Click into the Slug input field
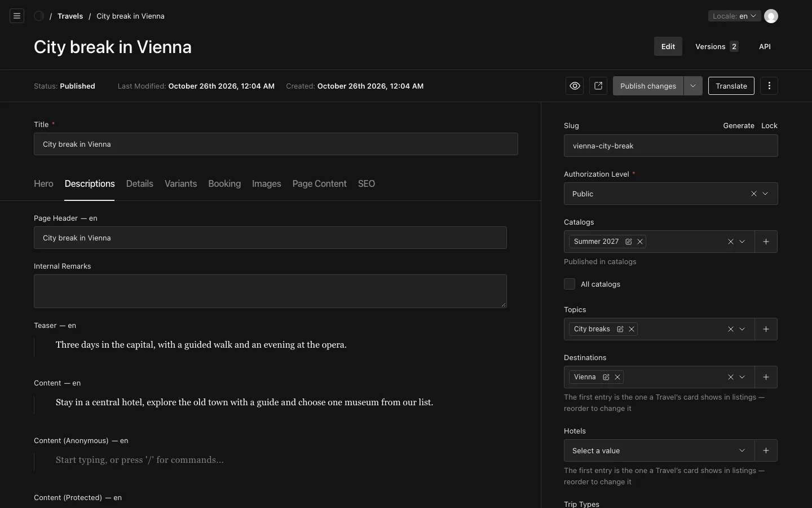 pyautogui.click(x=671, y=146)
